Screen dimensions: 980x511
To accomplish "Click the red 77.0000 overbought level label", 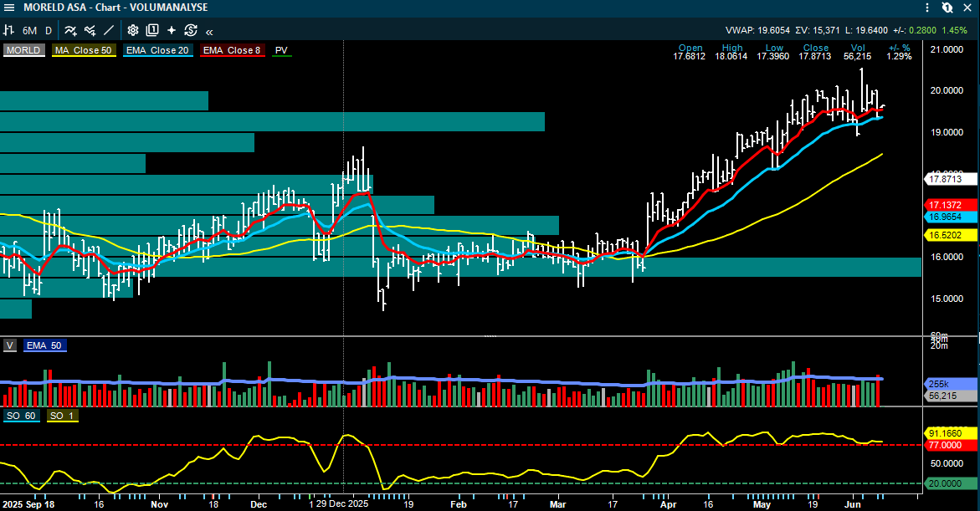I will click(950, 445).
